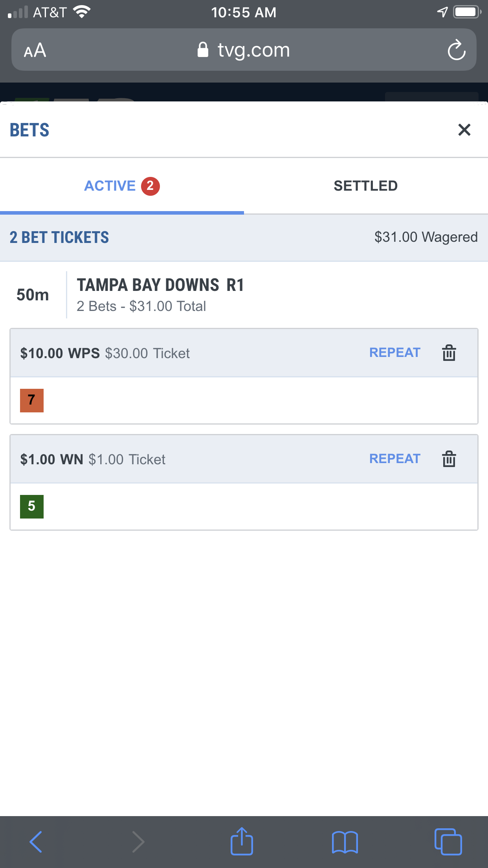Go forward using Safari arrow
This screenshot has width=488, height=868.
coord(138,842)
